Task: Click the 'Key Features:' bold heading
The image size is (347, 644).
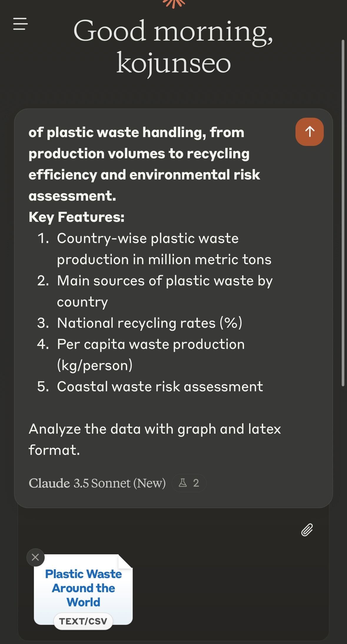Action: (x=77, y=217)
